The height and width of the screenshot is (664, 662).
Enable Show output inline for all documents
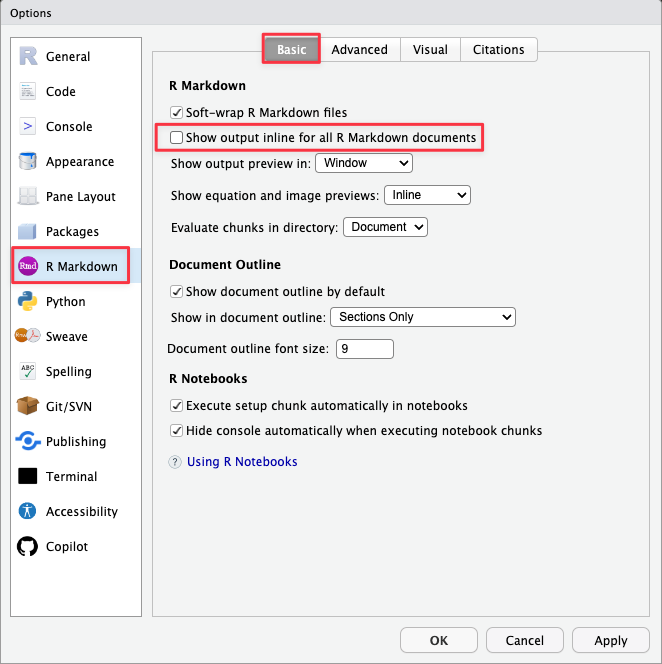pos(176,138)
